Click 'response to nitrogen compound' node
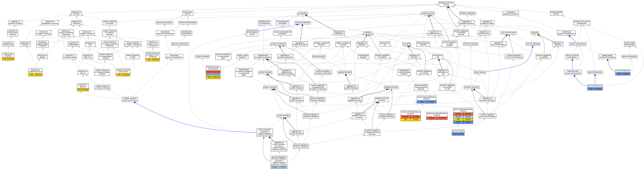Image resolution: width=644 pixels, height=170 pixels. click(43, 33)
